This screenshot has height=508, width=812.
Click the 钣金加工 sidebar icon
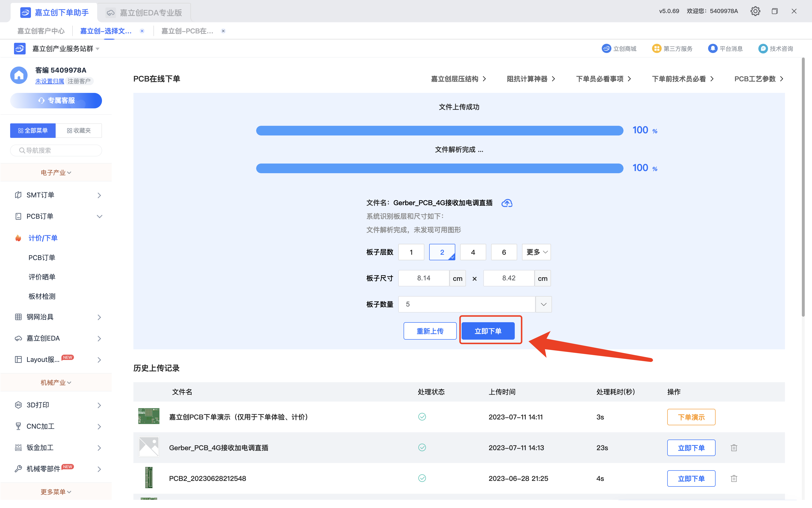point(18,448)
